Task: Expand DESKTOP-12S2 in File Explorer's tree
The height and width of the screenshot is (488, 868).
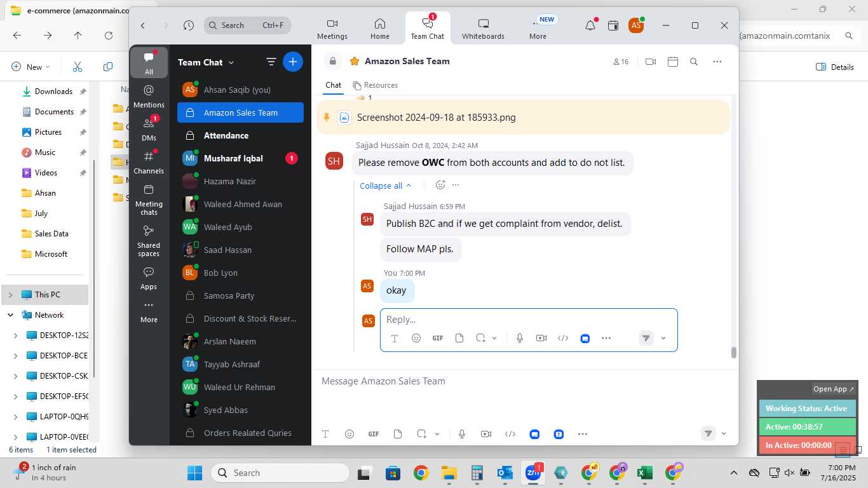Action: (x=16, y=335)
